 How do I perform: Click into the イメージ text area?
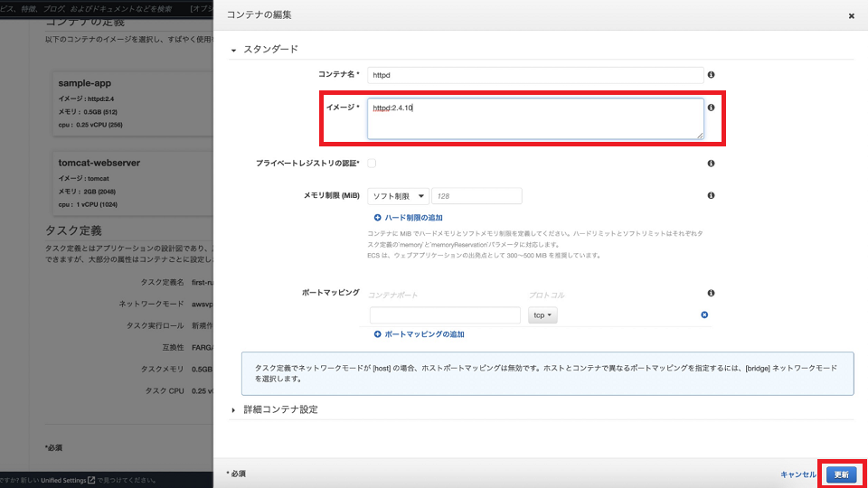(x=535, y=118)
